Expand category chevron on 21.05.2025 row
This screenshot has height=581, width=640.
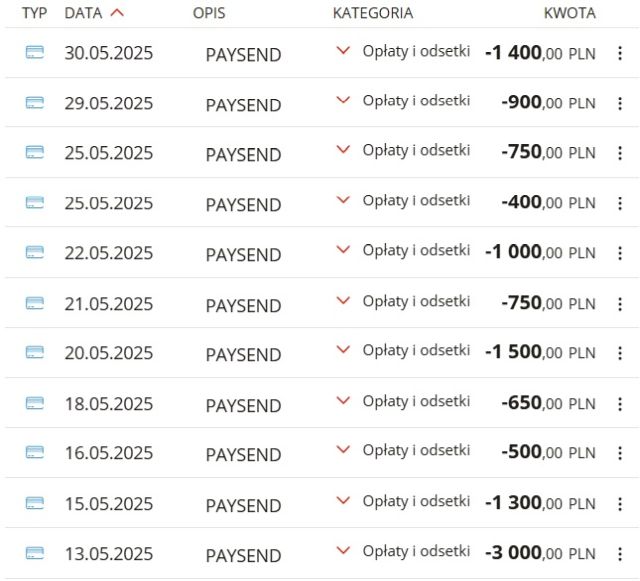point(343,301)
